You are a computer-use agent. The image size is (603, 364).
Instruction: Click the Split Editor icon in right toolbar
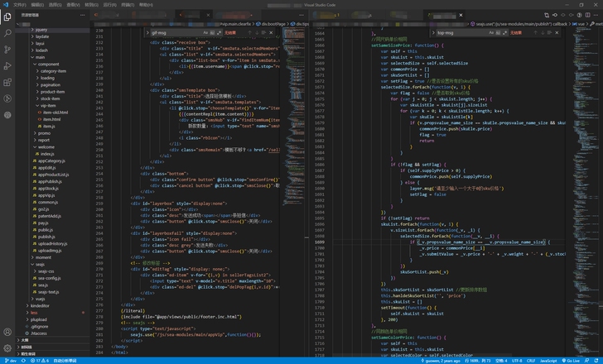[587, 15]
